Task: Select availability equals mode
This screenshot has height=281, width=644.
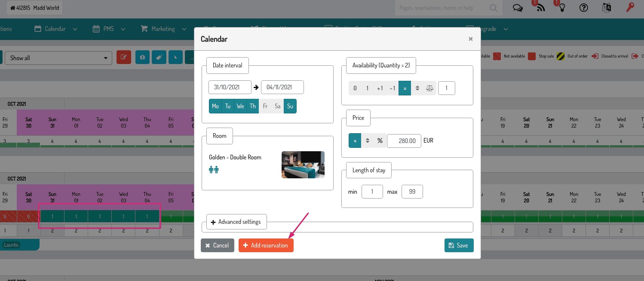Action: 405,88
